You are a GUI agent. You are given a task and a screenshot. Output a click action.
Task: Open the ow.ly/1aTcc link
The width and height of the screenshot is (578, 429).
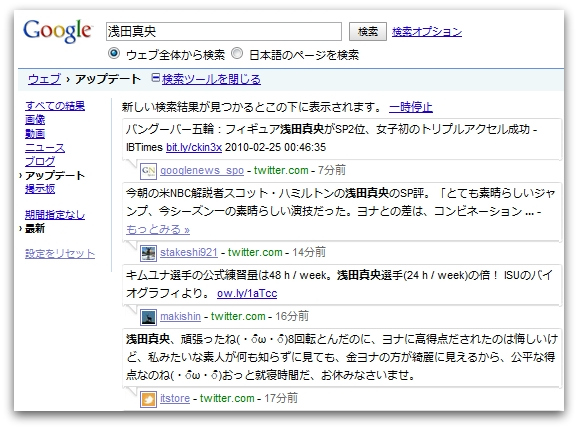pyautogui.click(x=247, y=293)
